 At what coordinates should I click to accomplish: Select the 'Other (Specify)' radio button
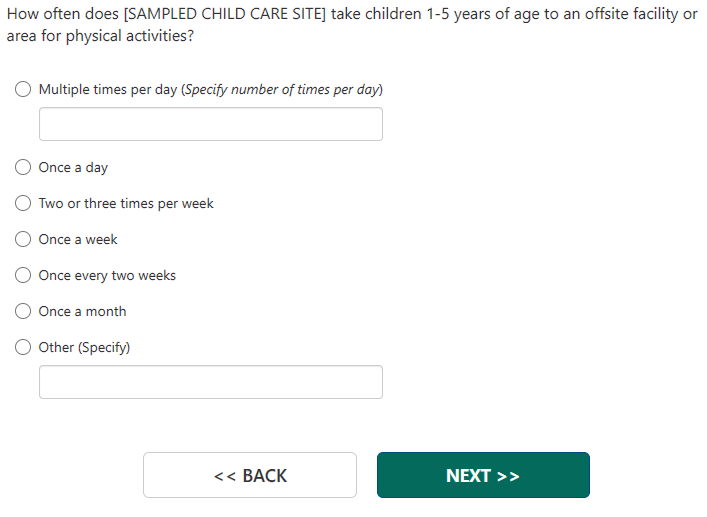(23, 347)
